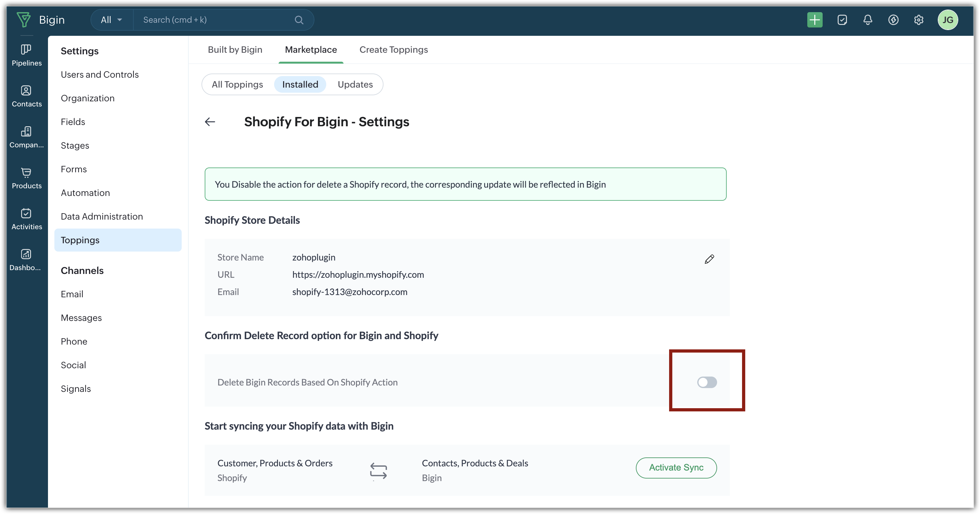The image size is (980, 514).
Task: Expand the All search filter dropdown
Action: 112,20
